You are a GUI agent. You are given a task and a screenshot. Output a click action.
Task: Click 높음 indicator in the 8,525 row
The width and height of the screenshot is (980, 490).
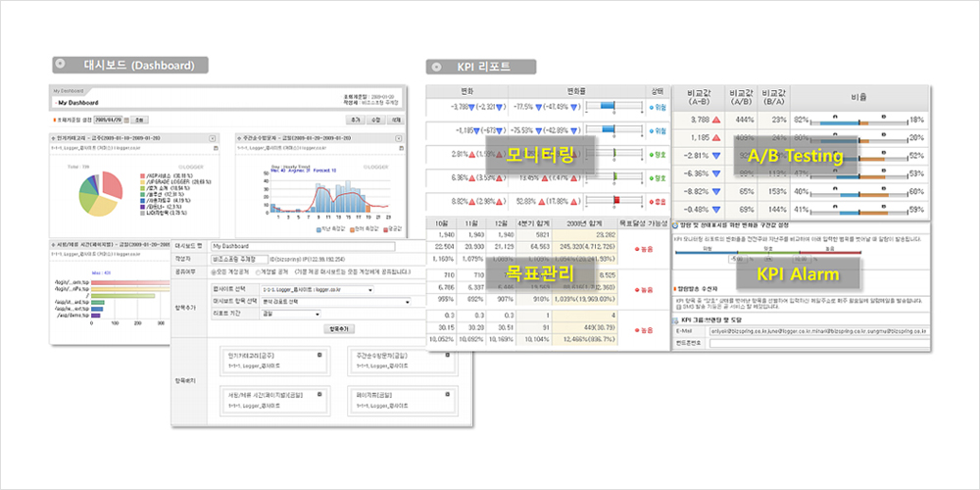[x=643, y=290]
